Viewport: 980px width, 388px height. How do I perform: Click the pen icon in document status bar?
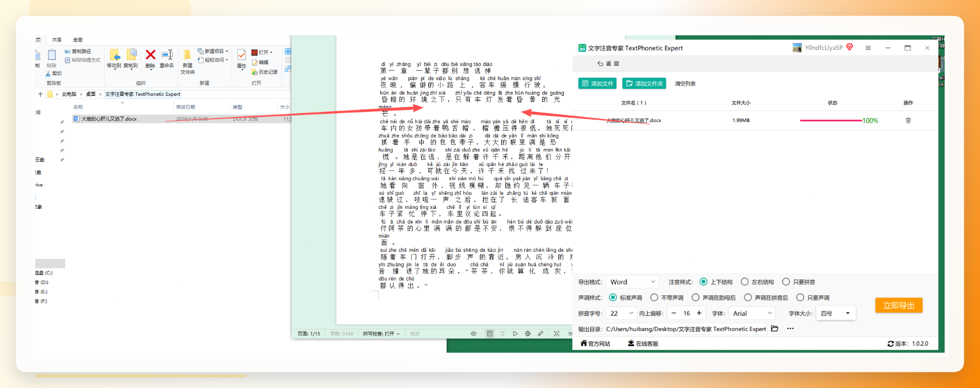click(x=541, y=334)
